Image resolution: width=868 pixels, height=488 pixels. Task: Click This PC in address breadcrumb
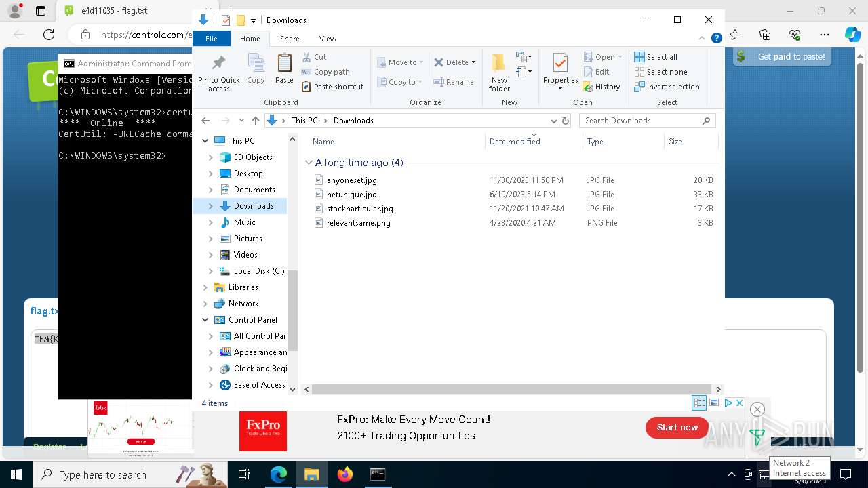tap(304, 121)
